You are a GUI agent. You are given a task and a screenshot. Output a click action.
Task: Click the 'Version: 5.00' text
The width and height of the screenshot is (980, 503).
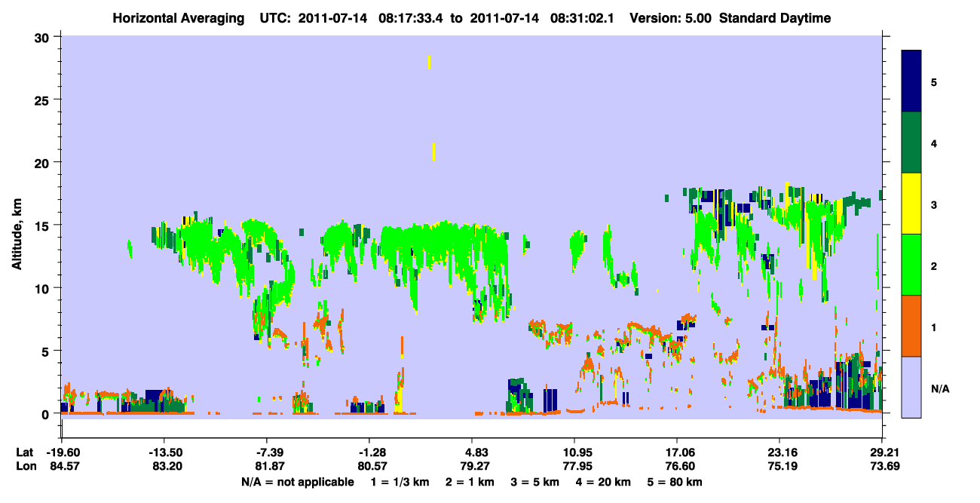coord(671,18)
